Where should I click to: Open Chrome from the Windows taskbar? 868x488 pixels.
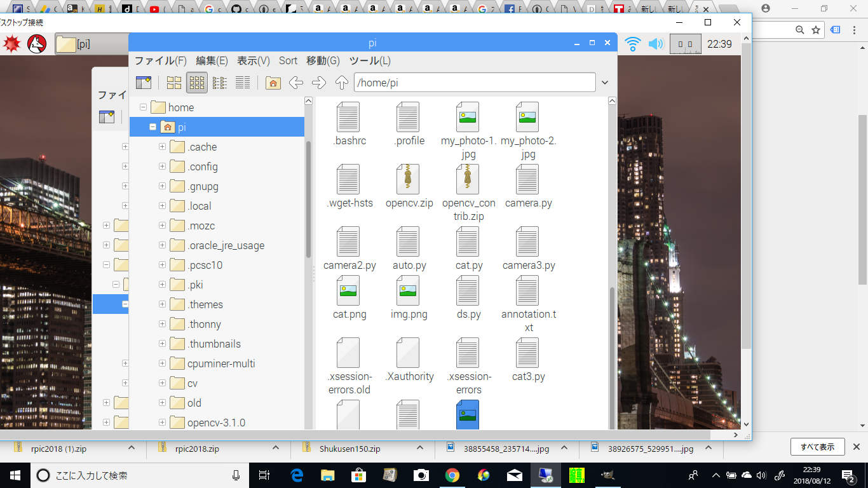point(452,475)
